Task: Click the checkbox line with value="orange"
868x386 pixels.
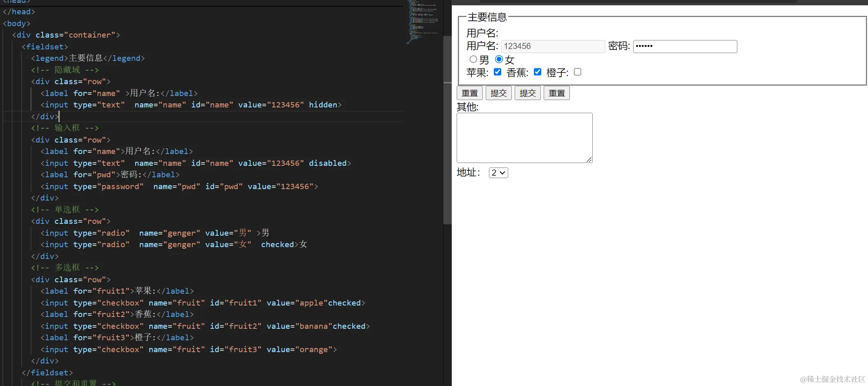Action: [189, 349]
